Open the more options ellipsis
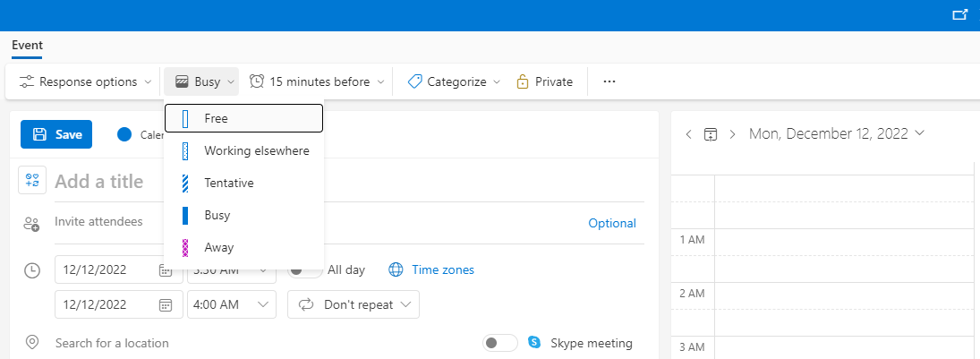980x359 pixels. 609,82
